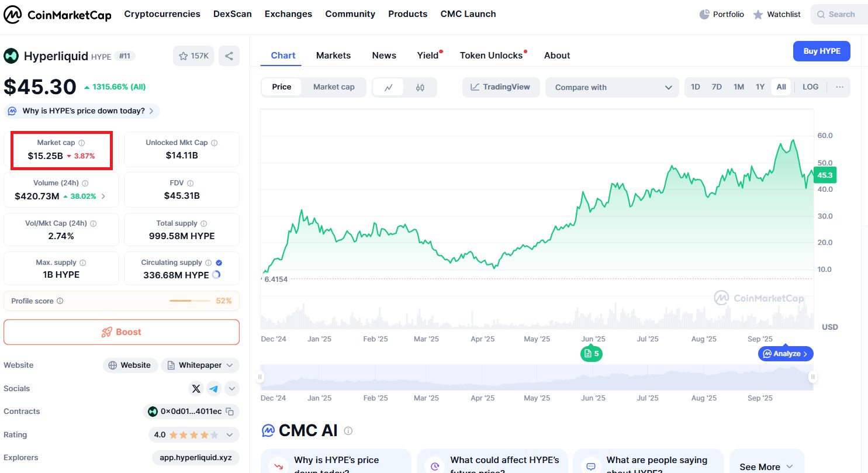Expand the Rating dropdown chevron
The width and height of the screenshot is (868, 473).
(230, 435)
